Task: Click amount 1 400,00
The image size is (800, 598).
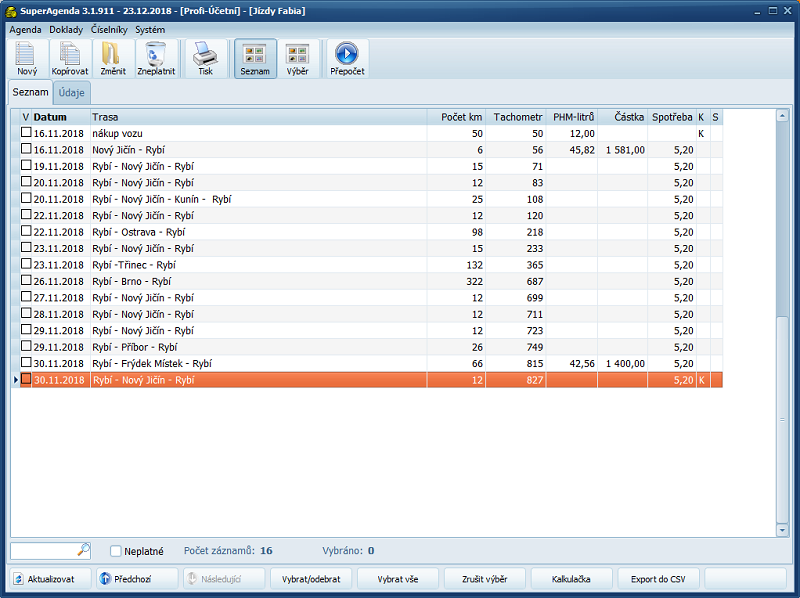Action: [625, 363]
